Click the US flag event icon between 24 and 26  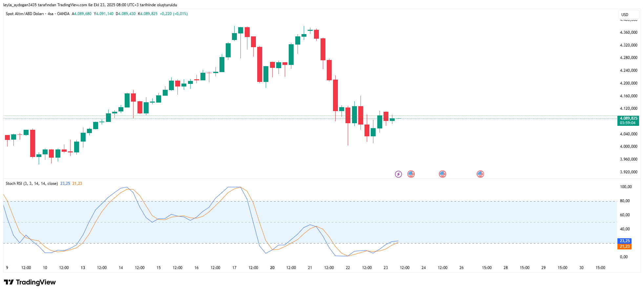pos(442,174)
